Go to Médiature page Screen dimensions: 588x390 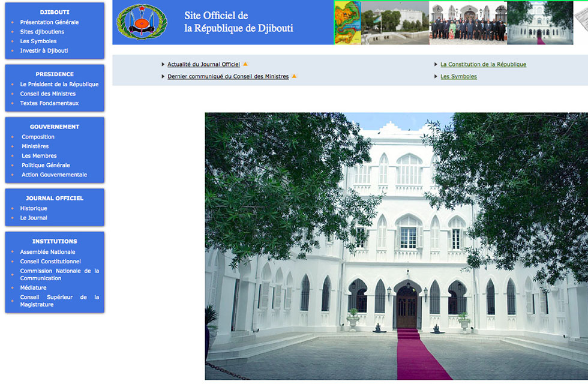click(x=34, y=287)
